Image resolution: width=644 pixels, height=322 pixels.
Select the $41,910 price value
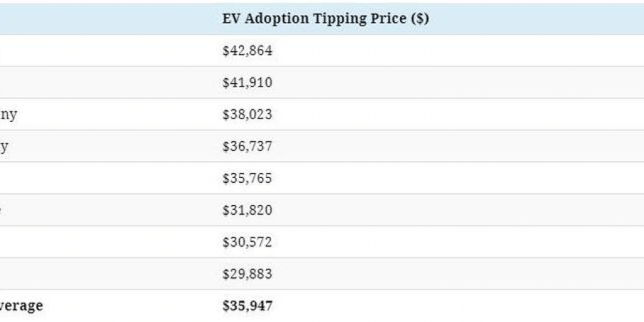[247, 83]
